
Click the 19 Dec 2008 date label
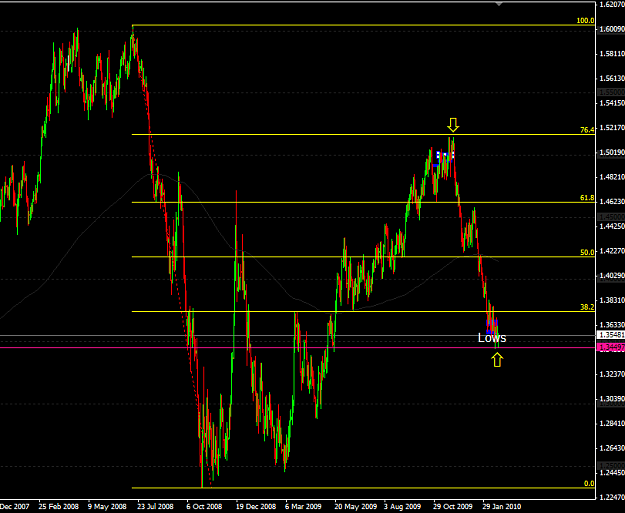click(256, 507)
